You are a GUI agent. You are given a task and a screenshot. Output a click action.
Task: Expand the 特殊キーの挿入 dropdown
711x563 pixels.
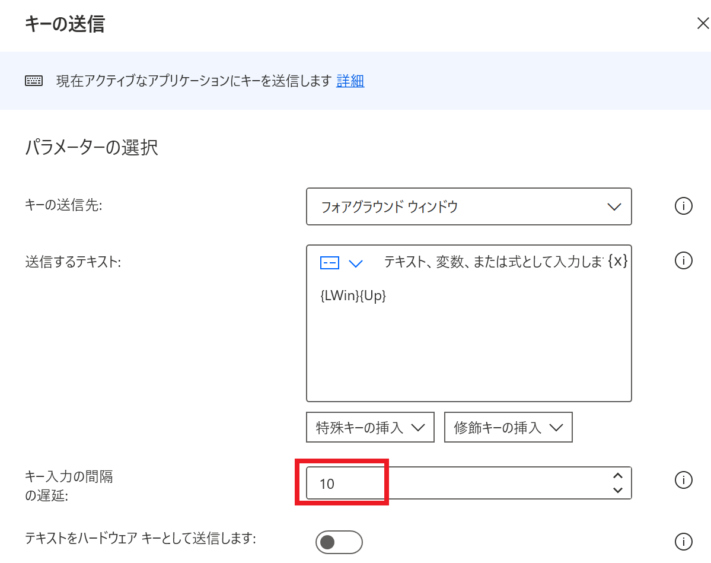[370, 427]
